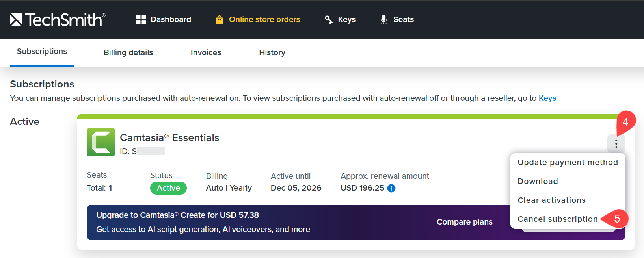The height and width of the screenshot is (258, 644).
Task: Click the Seats chair icon
Action: [x=384, y=20]
